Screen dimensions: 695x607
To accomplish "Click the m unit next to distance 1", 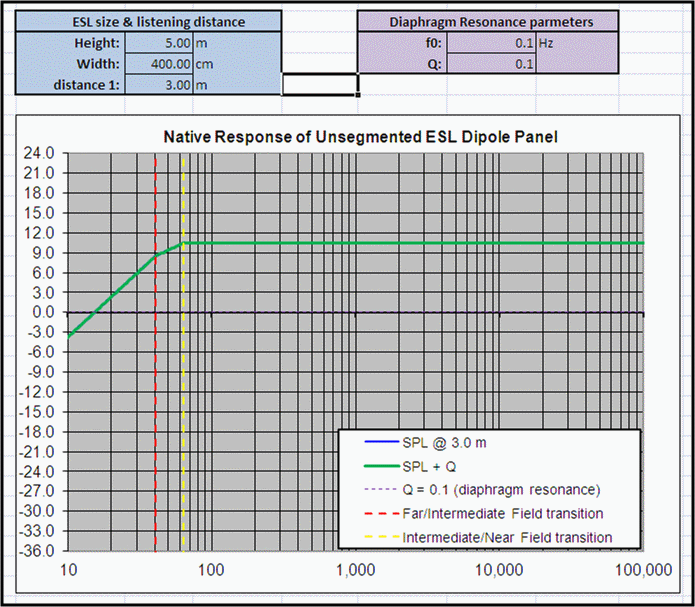I will (x=237, y=85).
